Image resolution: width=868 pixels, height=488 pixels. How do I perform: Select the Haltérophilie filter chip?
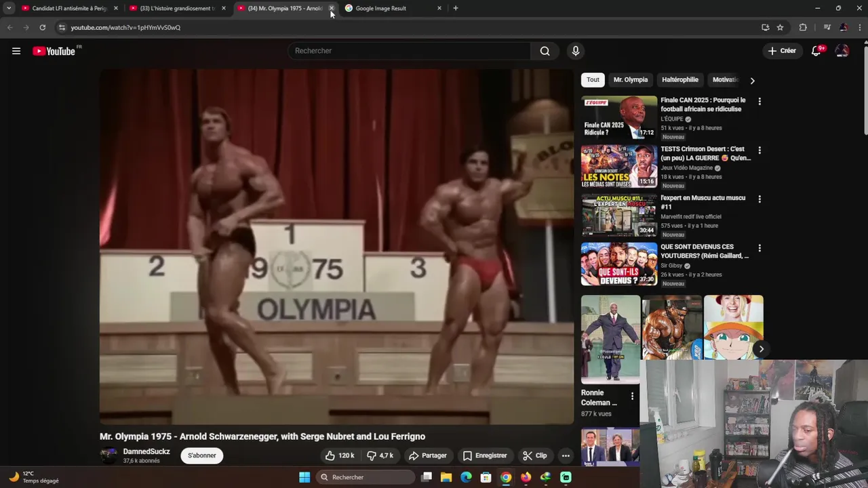[x=680, y=79]
